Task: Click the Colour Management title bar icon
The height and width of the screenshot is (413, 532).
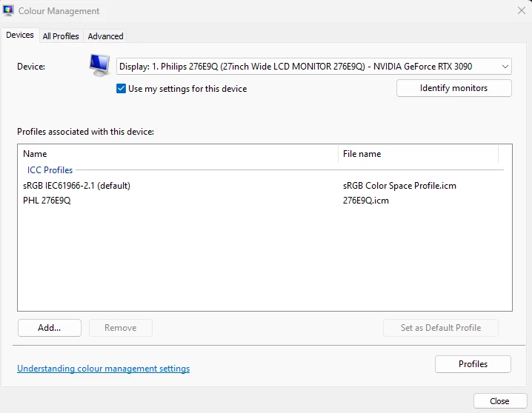Action: 8,10
